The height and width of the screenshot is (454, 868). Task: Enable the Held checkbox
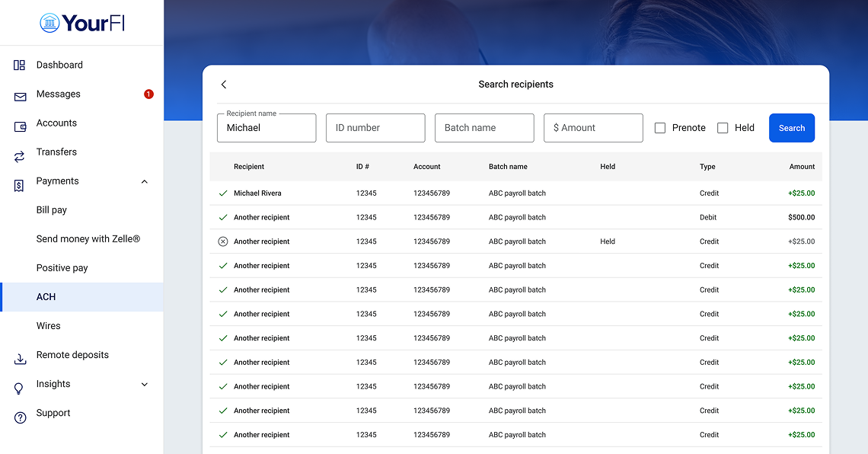click(x=723, y=128)
